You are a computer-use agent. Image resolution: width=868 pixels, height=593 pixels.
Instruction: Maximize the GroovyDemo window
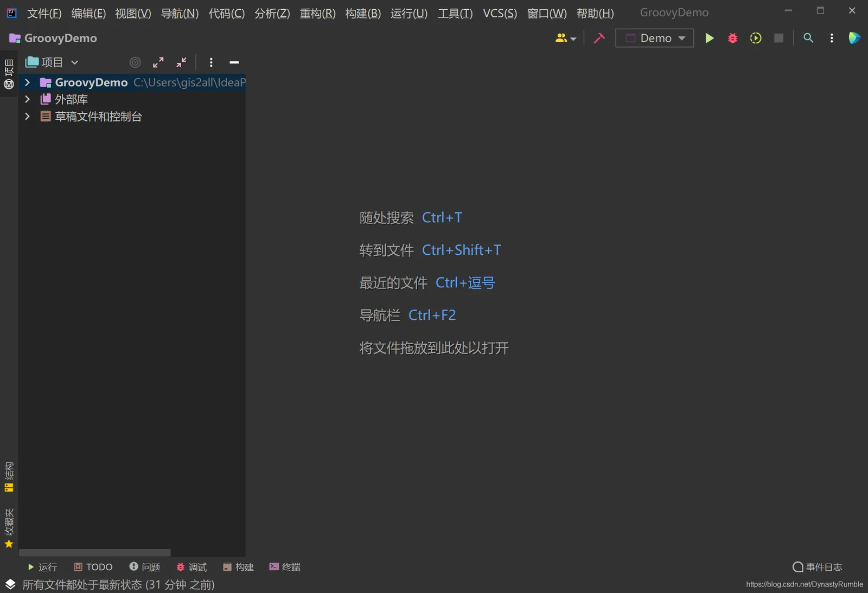point(820,11)
